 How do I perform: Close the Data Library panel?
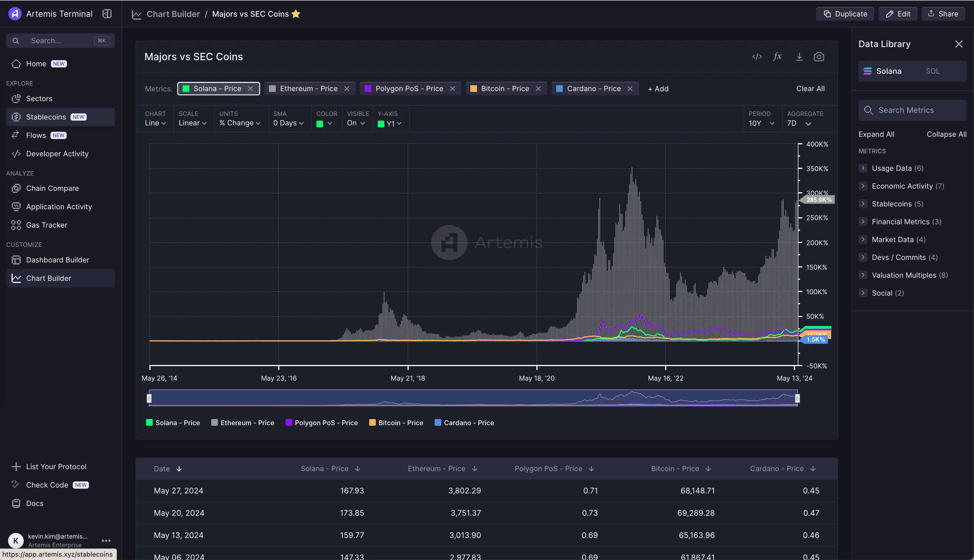click(x=959, y=44)
